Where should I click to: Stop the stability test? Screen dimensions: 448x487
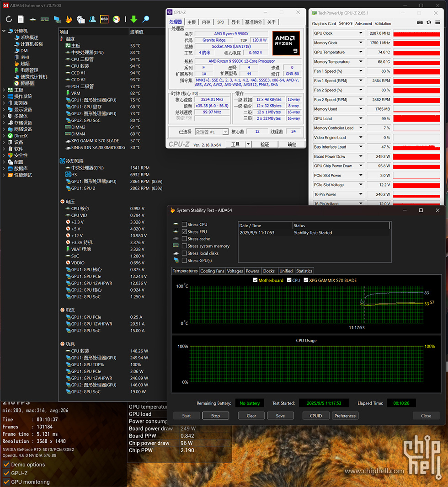tap(215, 416)
